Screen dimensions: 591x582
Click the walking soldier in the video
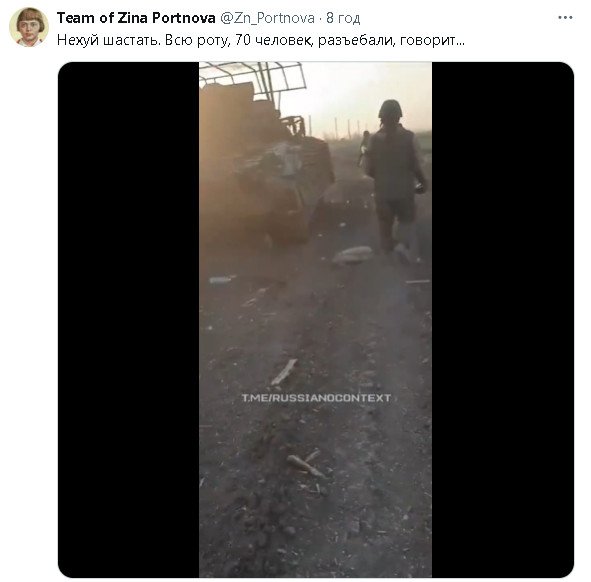[395, 177]
